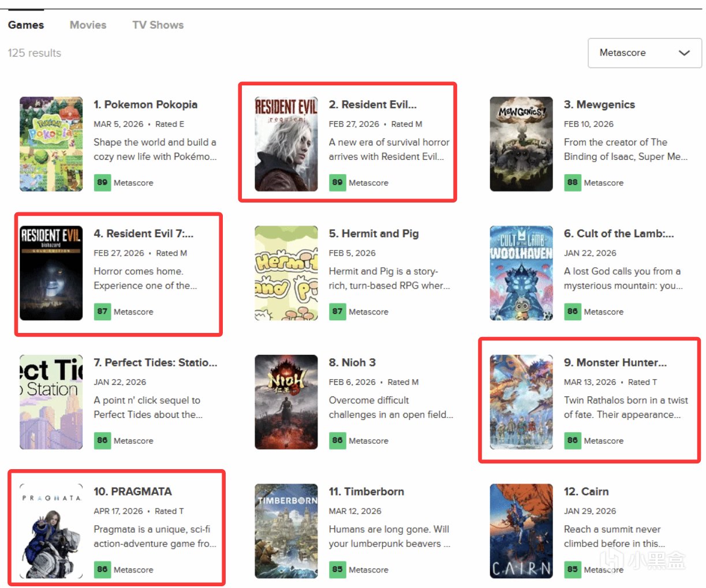This screenshot has width=706, height=588.
Task: Open the '7. Perfect Tides: Statio...' title
Action: click(x=155, y=362)
